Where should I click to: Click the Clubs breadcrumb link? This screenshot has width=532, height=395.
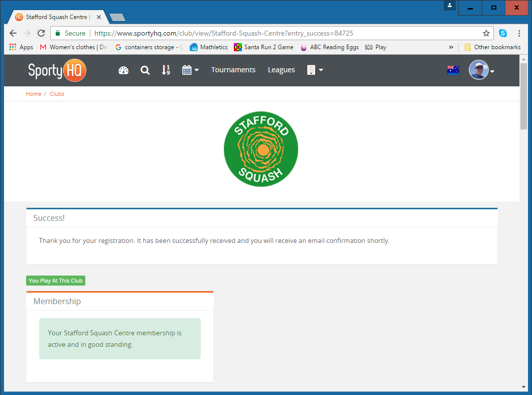click(57, 94)
